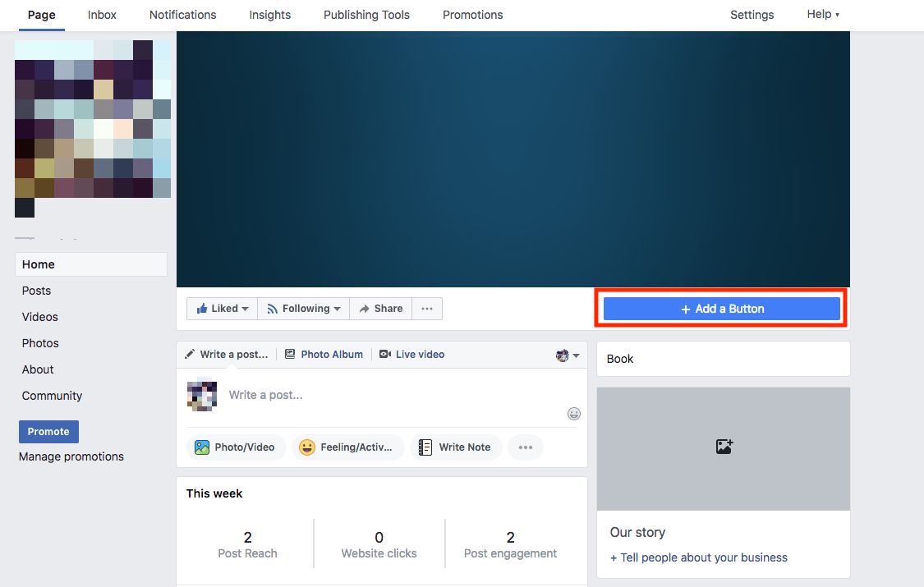Open the emoji picker smiley icon
Image resolution: width=924 pixels, height=587 pixels.
pos(574,414)
